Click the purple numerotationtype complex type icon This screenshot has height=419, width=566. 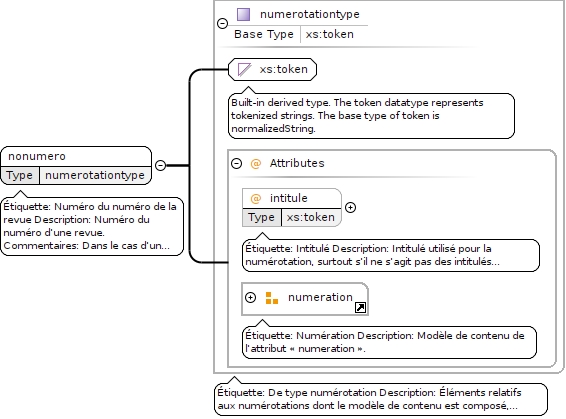tap(243, 14)
